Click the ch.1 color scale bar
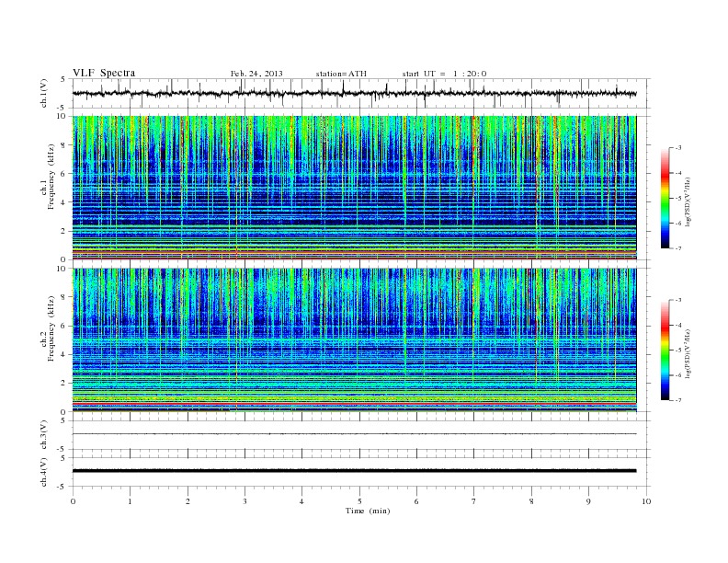The image size is (728, 563). coord(665,198)
